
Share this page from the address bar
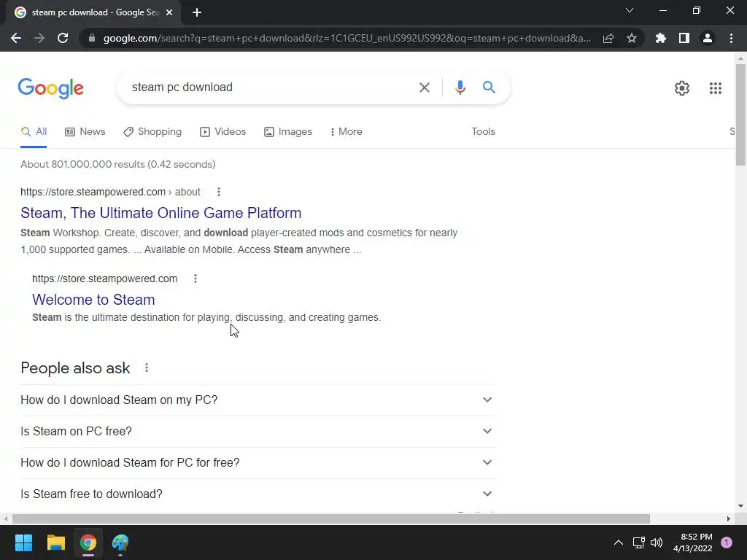608,38
